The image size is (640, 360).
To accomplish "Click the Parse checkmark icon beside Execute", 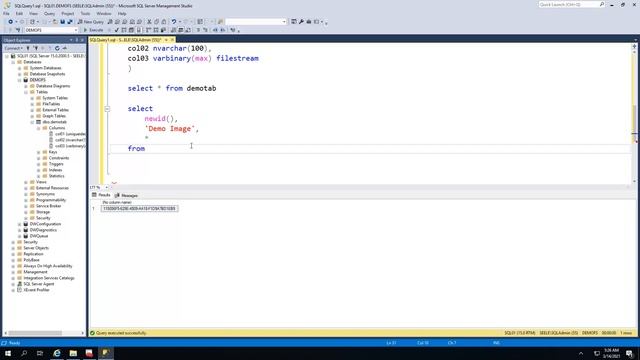I will coord(117,30).
